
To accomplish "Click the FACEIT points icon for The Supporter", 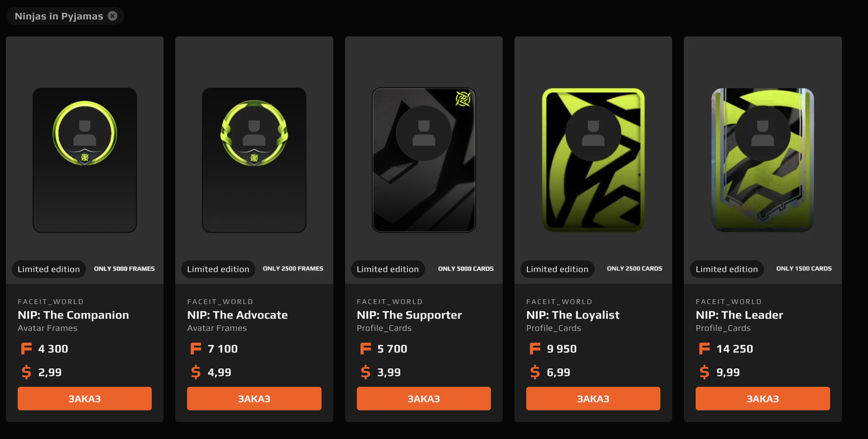I will click(x=366, y=349).
